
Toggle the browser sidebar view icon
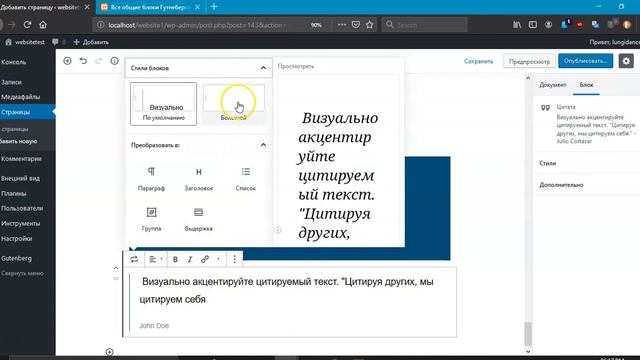point(533,25)
